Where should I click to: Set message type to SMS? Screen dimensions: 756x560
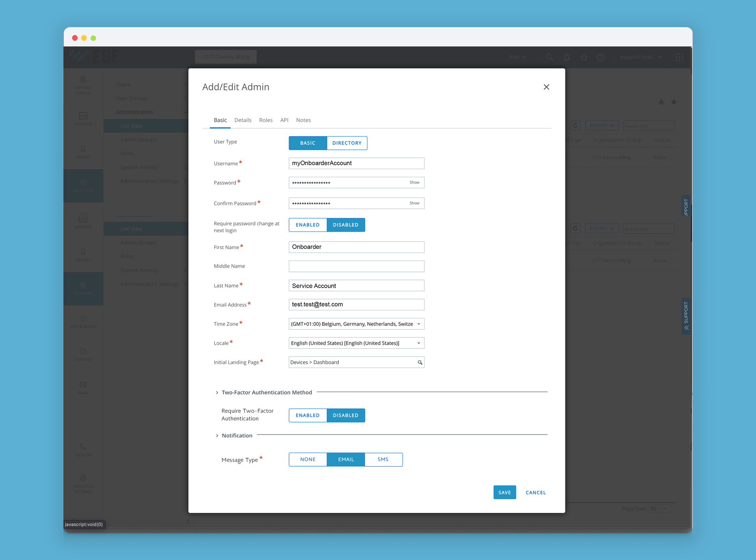click(384, 459)
